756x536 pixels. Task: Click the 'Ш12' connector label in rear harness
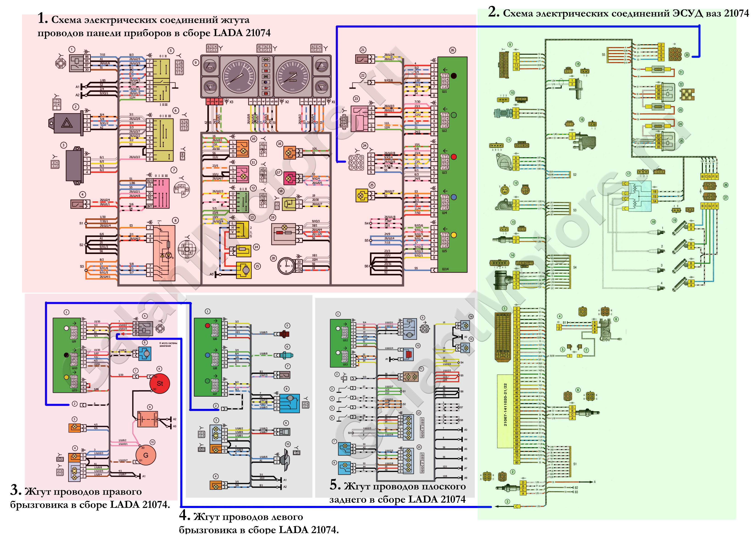(x=345, y=340)
